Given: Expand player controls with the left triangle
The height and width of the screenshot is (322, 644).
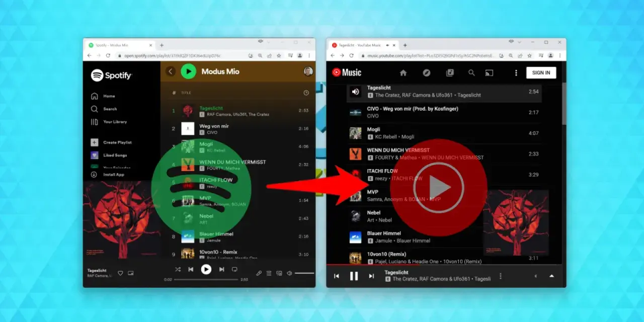Looking at the screenshot, I should coord(535,276).
